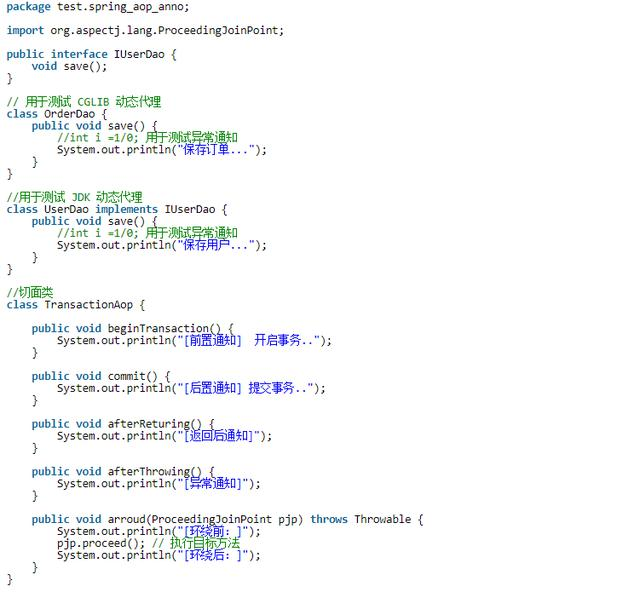Select the import ProceedingJoinPoint line
The image size is (640, 592).
tap(145, 31)
